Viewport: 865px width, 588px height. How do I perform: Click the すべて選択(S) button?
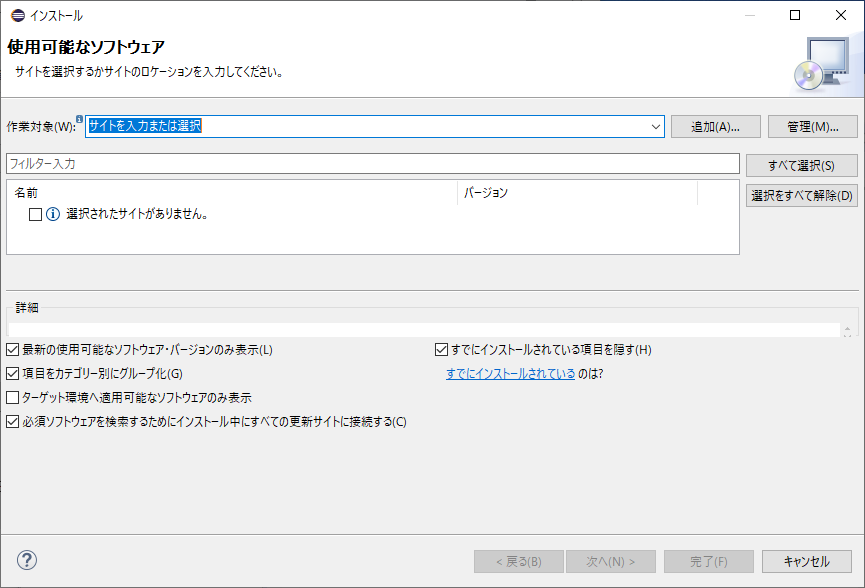pyautogui.click(x=801, y=165)
